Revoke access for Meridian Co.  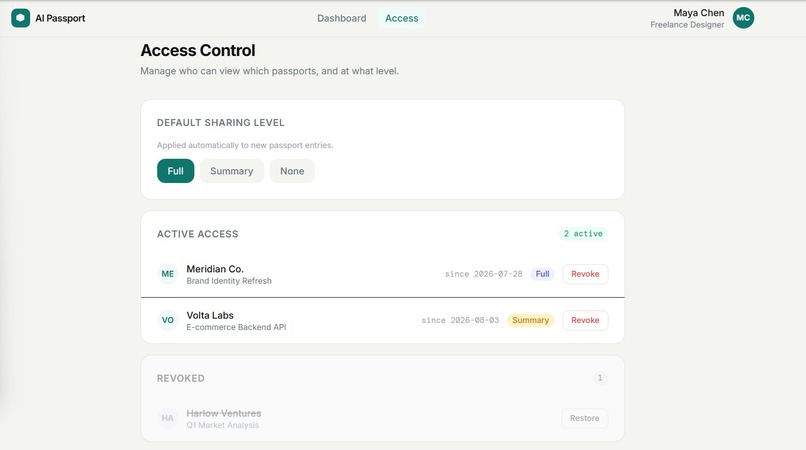(585, 274)
